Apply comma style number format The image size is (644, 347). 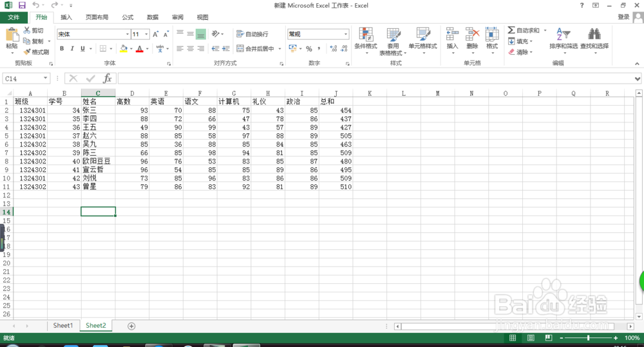coord(319,48)
